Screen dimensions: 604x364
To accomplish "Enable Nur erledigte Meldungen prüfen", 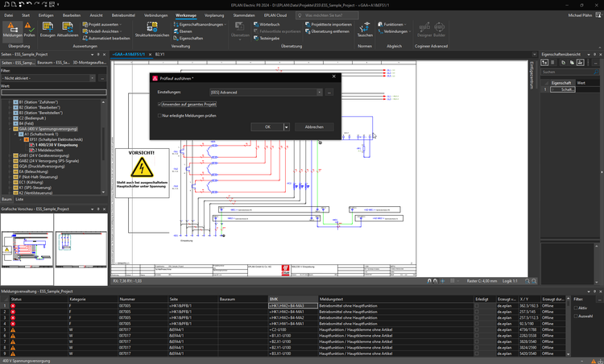I will (x=159, y=116).
